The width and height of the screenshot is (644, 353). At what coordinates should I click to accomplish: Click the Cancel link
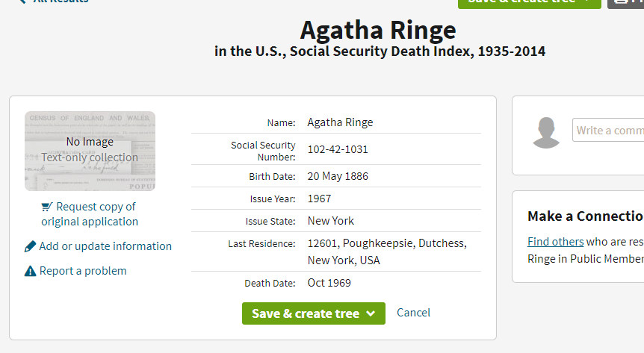[413, 313]
